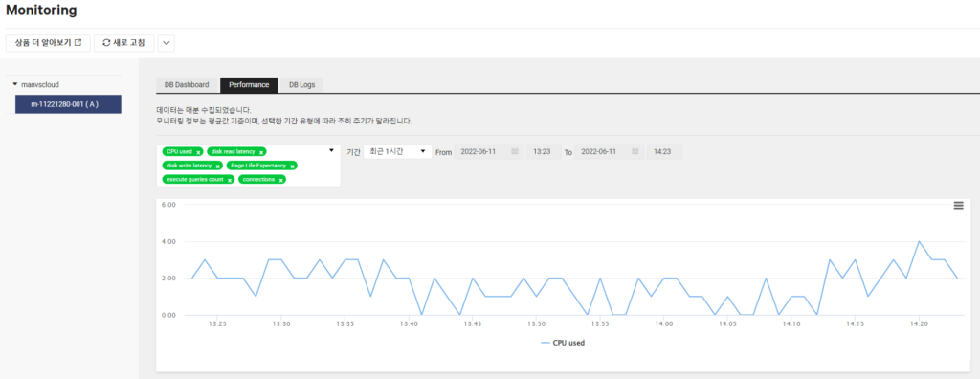The height and width of the screenshot is (379, 980).
Task: Remove the Page Life Expectancy tag
Action: tap(292, 167)
